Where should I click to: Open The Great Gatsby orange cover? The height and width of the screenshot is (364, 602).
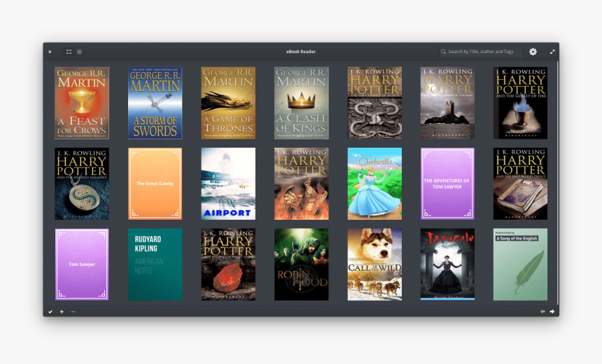point(155,183)
